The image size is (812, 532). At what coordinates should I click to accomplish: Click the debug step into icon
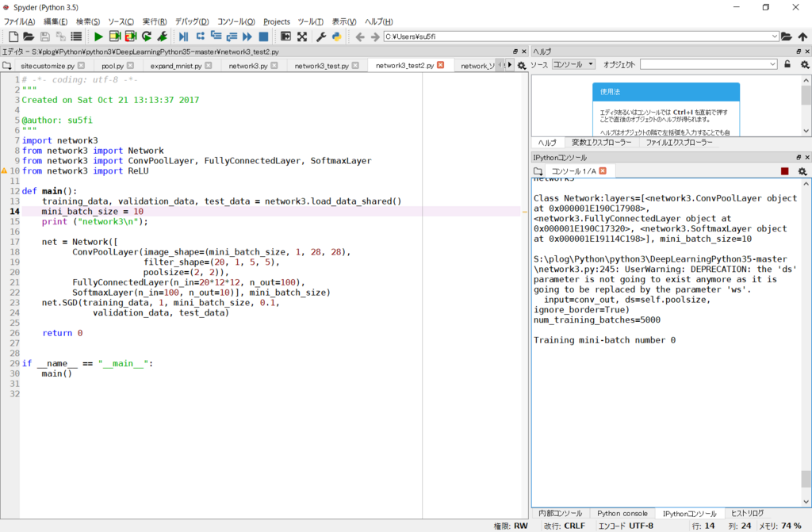point(216,36)
